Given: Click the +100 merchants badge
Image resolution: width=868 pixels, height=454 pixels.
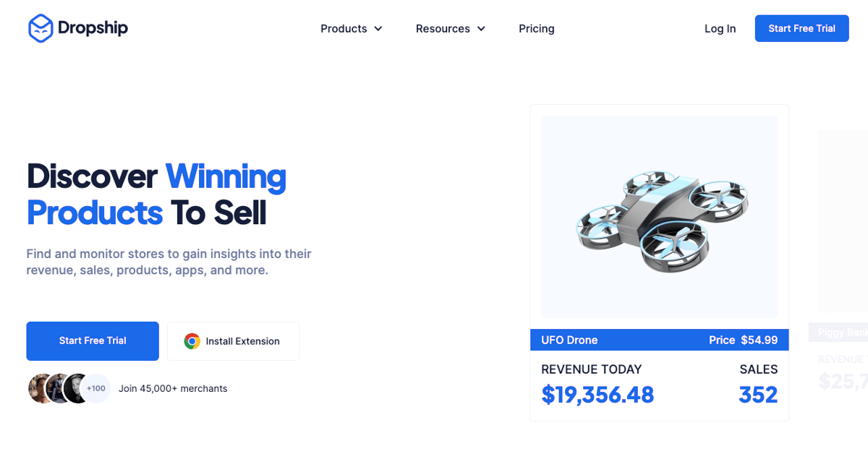Looking at the screenshot, I should click(95, 388).
